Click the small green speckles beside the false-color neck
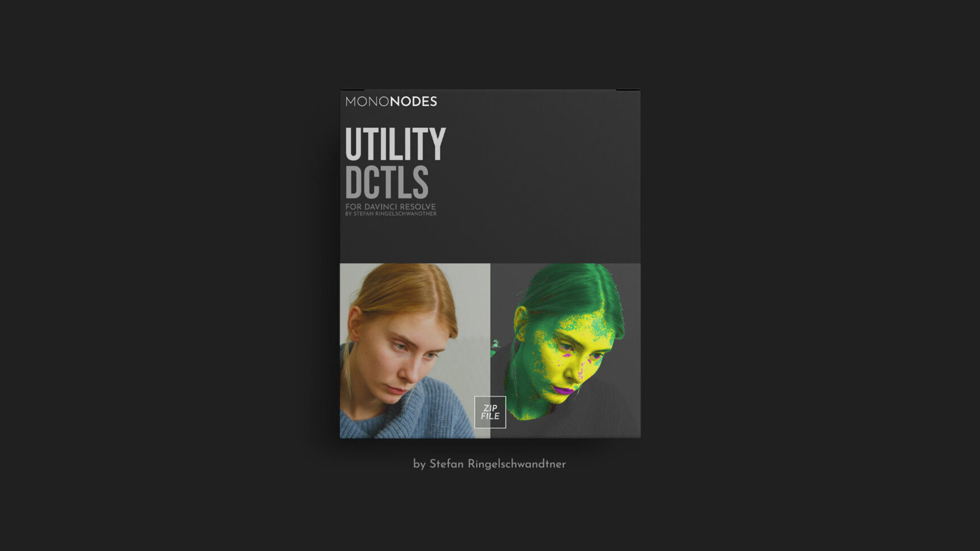 pos(495,347)
